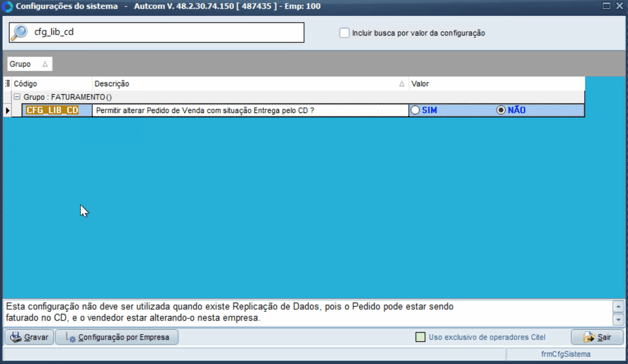This screenshot has width=628, height=364.
Task: Open Configuração por Empresa
Action: click(117, 337)
